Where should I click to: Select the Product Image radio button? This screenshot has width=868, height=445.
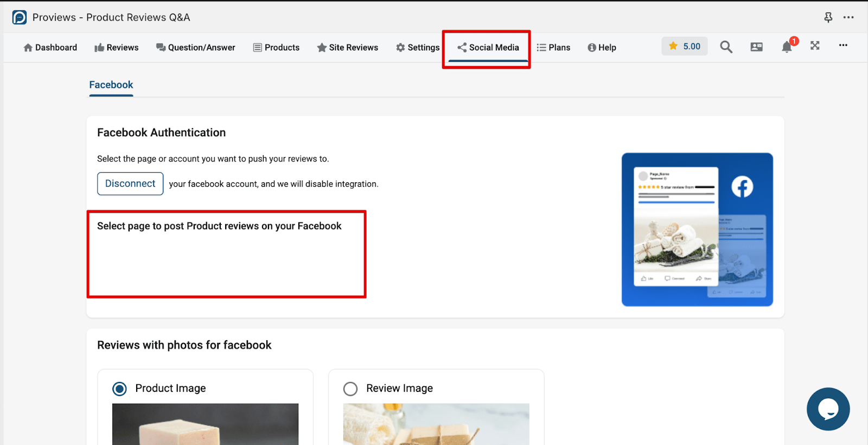point(119,389)
